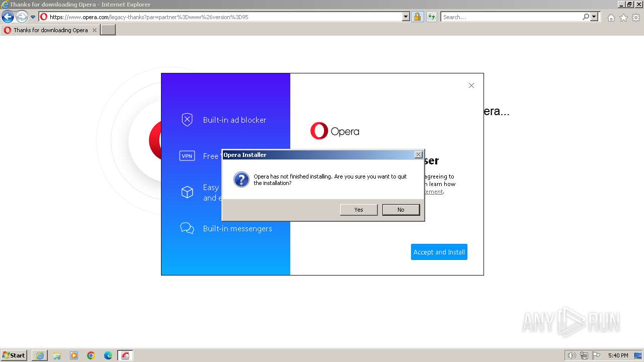Click the underlined statement link
The height and width of the screenshot is (362, 644).
pos(433,192)
